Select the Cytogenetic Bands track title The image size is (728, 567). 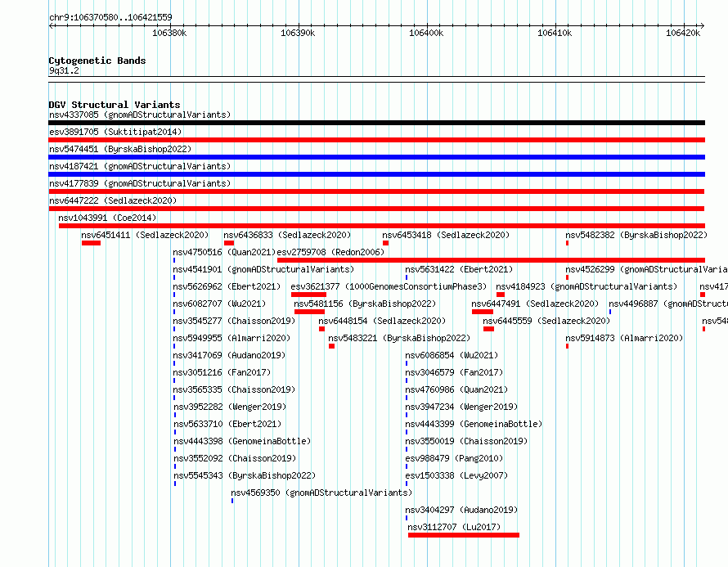[x=97, y=61]
